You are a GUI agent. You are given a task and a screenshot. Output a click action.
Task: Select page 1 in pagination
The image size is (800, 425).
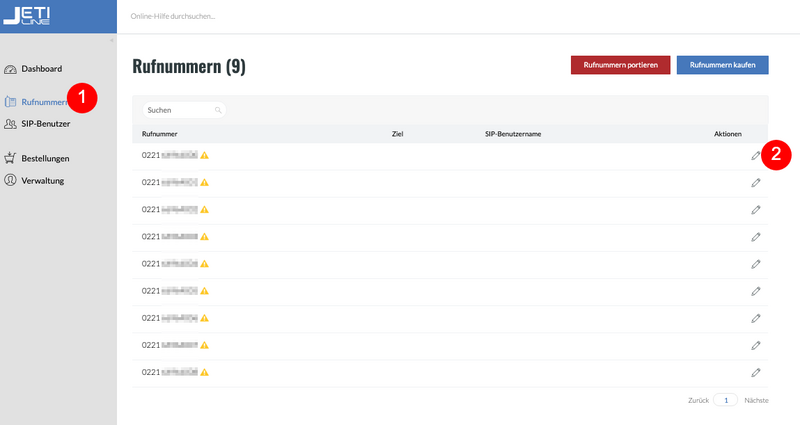pyautogui.click(x=726, y=400)
